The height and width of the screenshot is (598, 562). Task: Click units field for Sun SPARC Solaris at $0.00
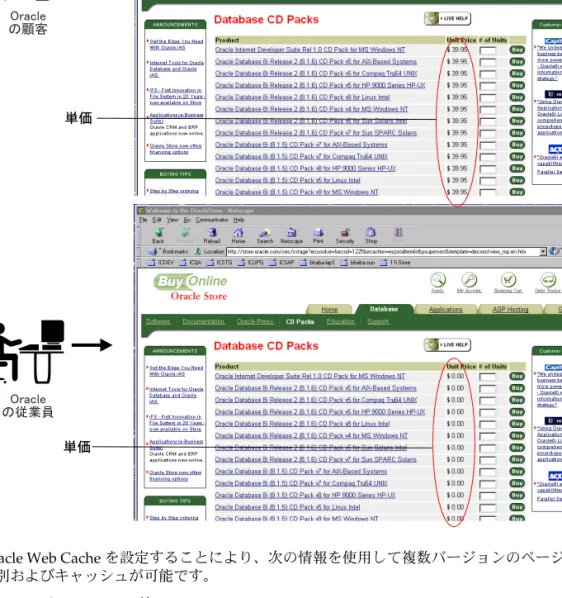click(x=488, y=460)
